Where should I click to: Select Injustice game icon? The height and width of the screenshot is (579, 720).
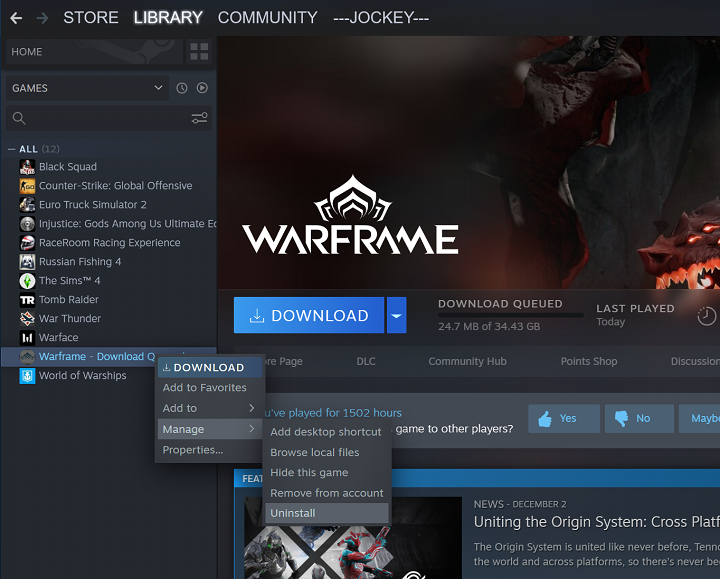[27, 224]
